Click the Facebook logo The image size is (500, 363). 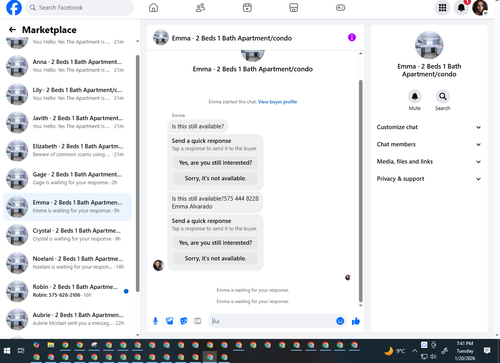point(14,7)
